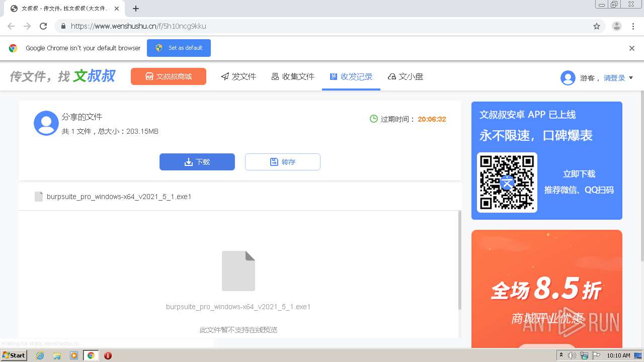Click the volume speaker tray icon
The image size is (644, 362).
tap(572, 355)
